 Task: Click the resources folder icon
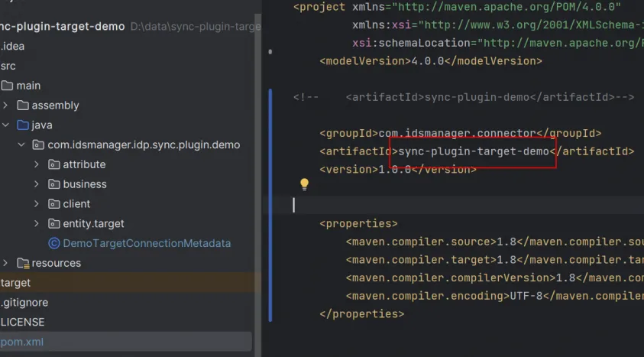tap(22, 263)
